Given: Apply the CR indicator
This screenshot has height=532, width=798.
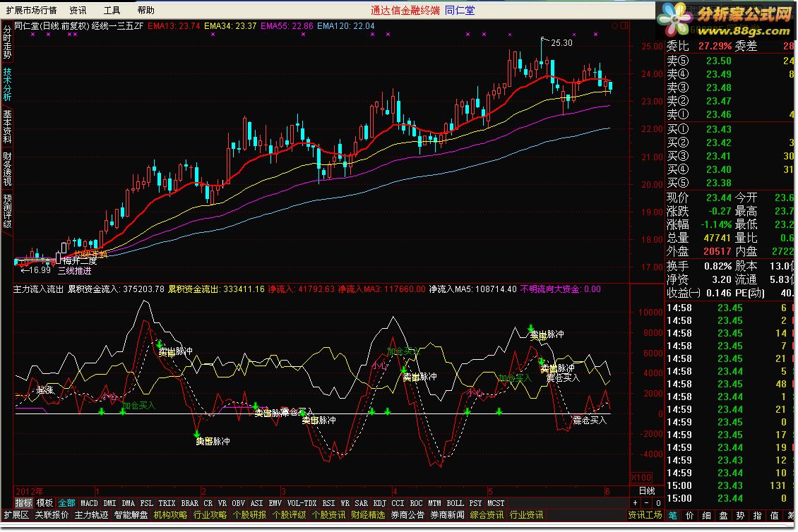Looking at the screenshot, I should (x=208, y=503).
